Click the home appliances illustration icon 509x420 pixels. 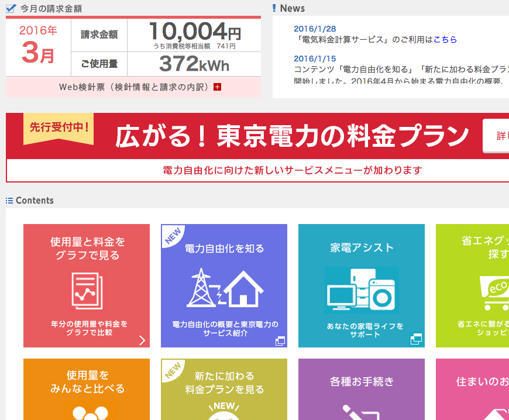[x=362, y=290]
